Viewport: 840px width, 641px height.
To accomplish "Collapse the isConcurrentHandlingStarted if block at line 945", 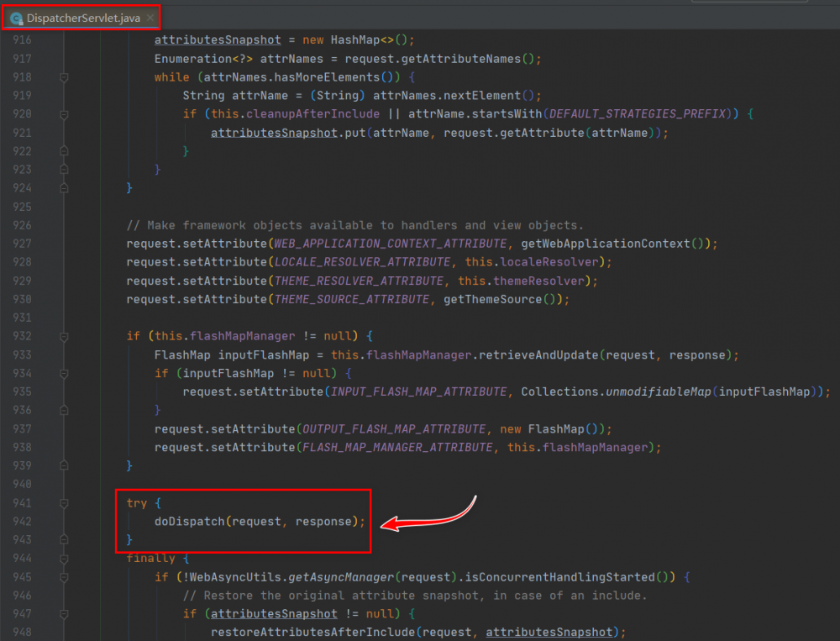I will (x=64, y=578).
